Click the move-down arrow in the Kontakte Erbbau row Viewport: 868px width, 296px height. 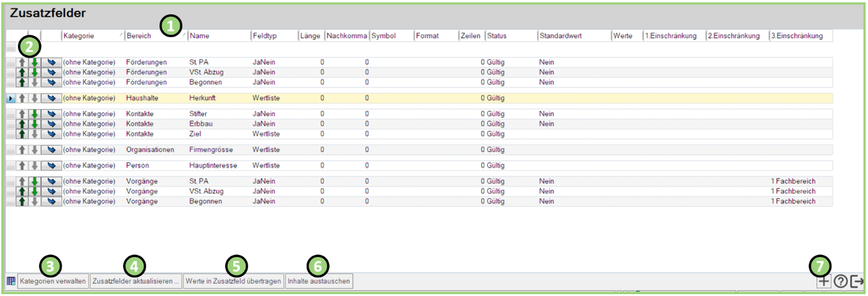35,124
